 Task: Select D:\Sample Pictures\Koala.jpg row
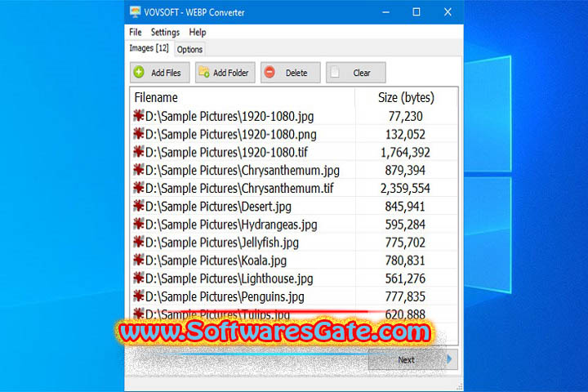294,261
